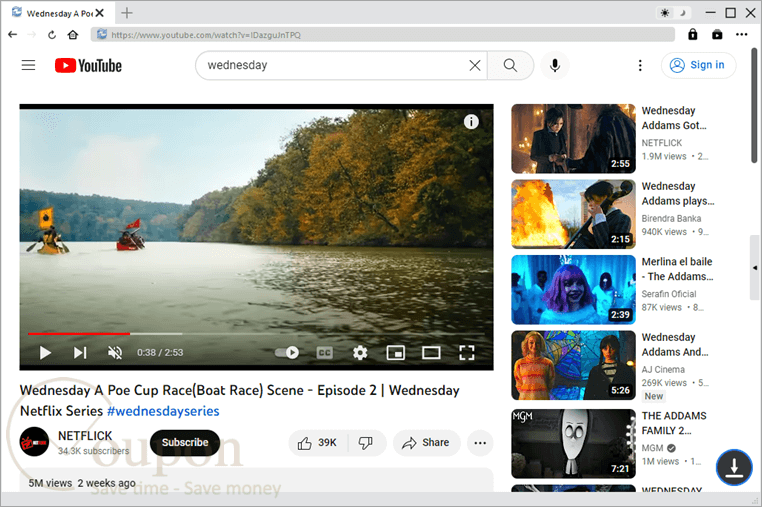The width and height of the screenshot is (762, 507).
Task: Switch to theater mode
Action: pos(431,352)
